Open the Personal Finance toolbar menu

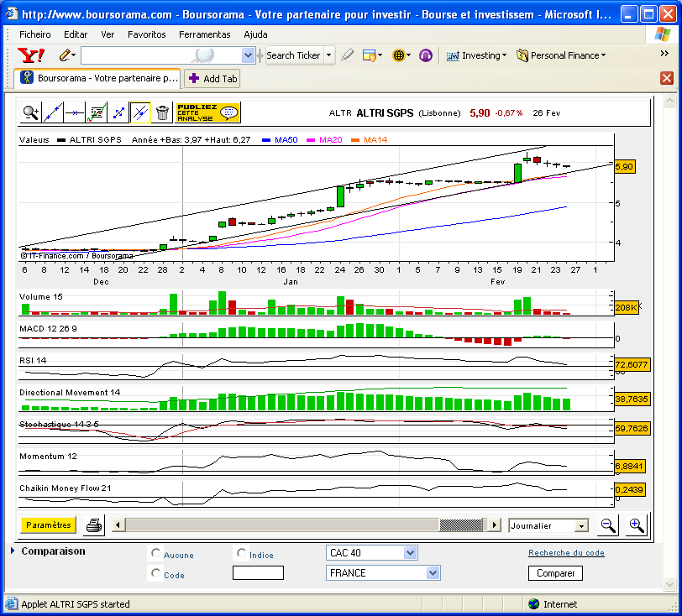coord(561,55)
